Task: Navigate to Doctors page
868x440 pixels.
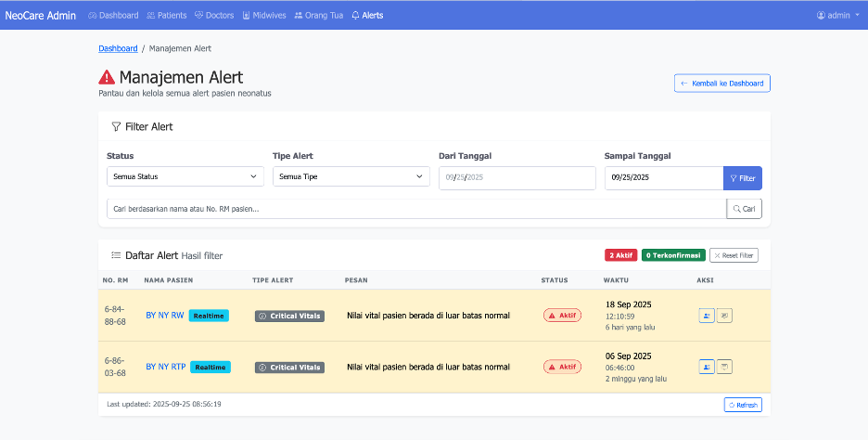Action: pyautogui.click(x=214, y=15)
